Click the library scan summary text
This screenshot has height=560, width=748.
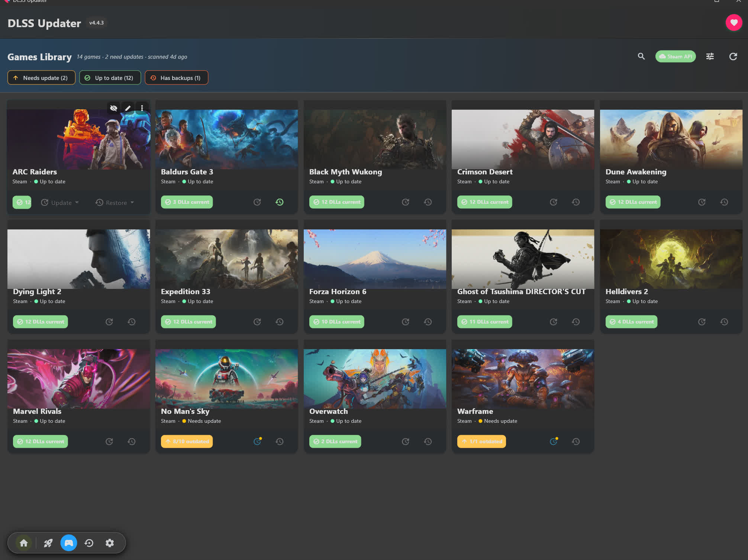coord(132,57)
